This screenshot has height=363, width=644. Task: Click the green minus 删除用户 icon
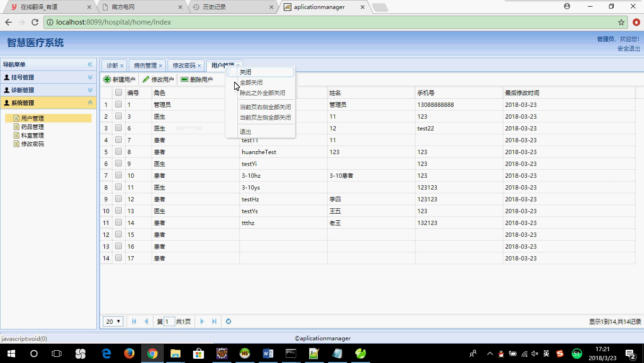(x=185, y=79)
